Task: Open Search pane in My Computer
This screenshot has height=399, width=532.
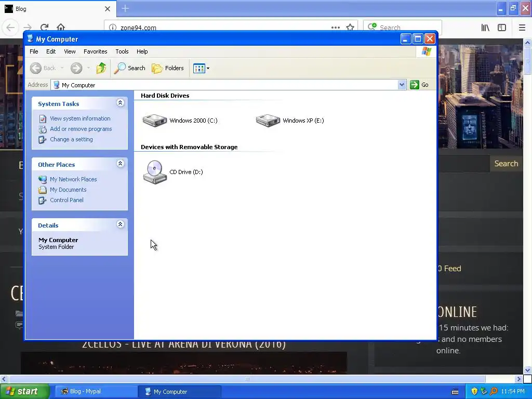Action: pos(129,68)
